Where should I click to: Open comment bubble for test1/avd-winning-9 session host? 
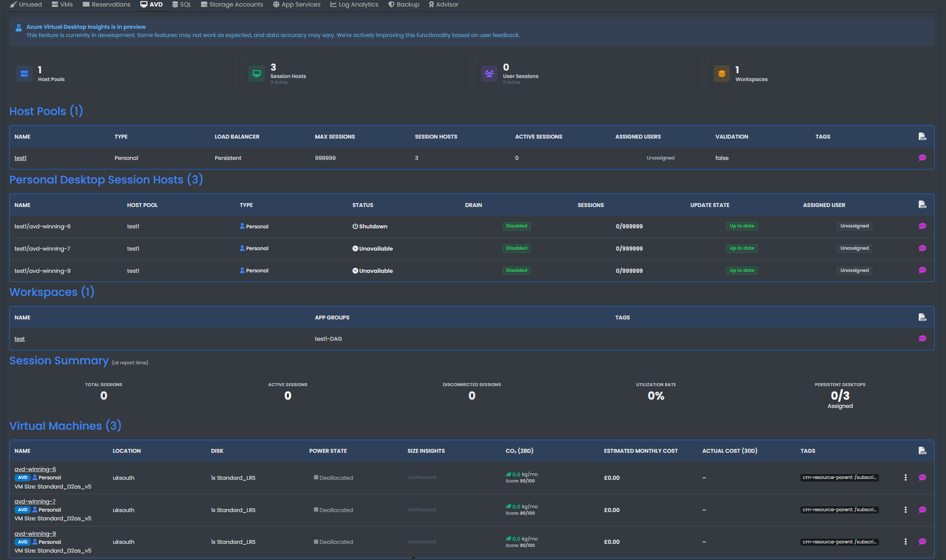922,270
